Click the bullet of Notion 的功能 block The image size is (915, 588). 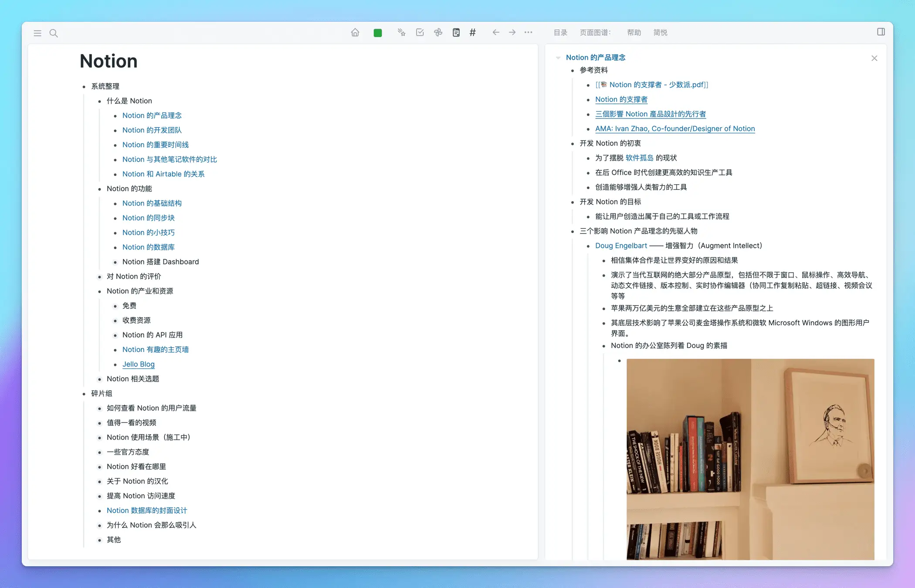[x=100, y=189]
